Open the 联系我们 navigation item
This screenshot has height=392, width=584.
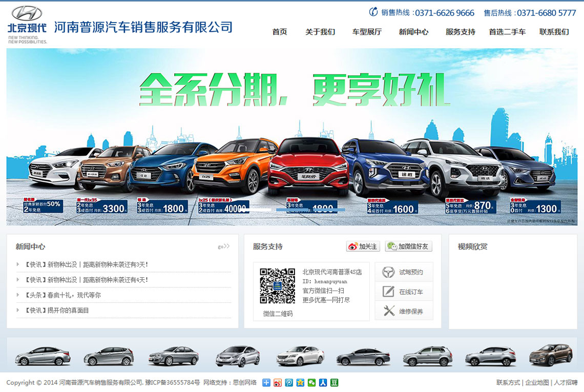554,32
